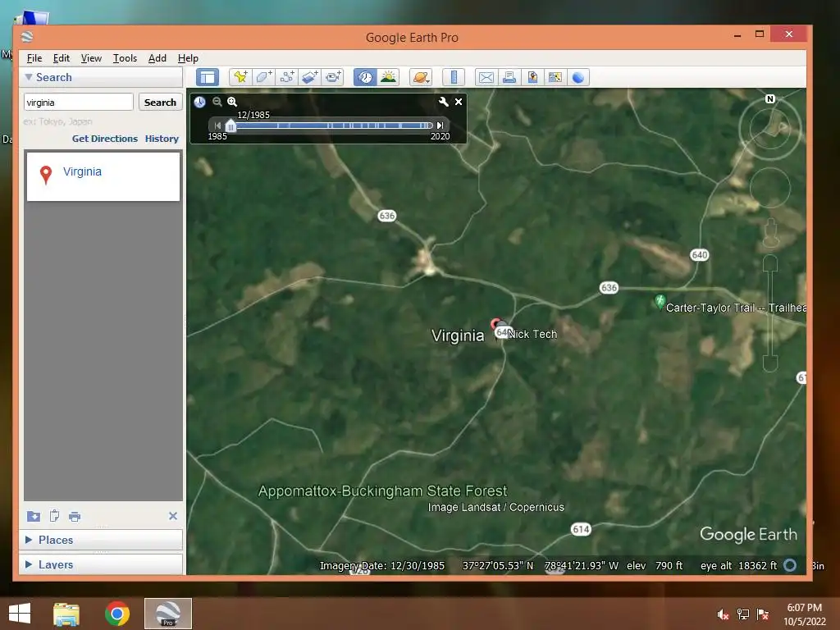Launch Chrome from the taskbar

pyautogui.click(x=116, y=614)
